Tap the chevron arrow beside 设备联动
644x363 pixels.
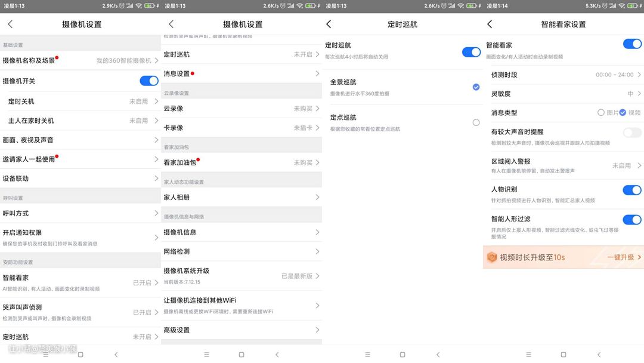(x=156, y=179)
